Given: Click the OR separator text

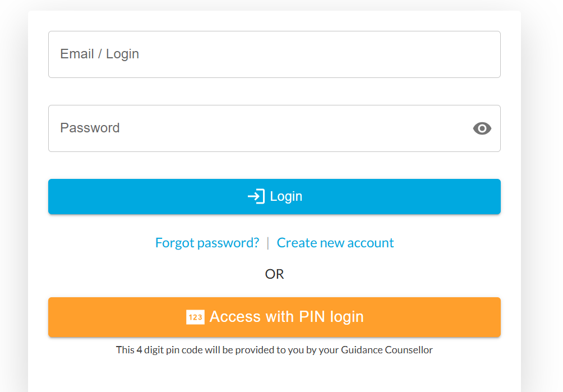Looking at the screenshot, I should coord(274,274).
